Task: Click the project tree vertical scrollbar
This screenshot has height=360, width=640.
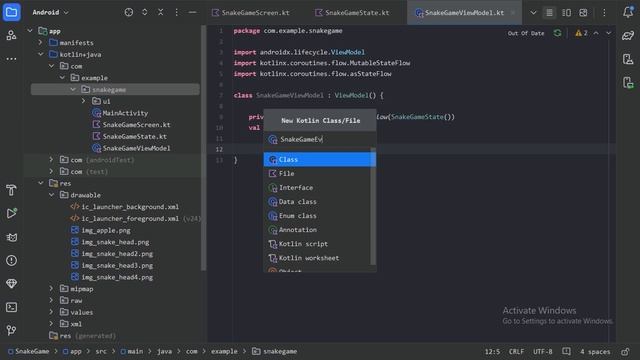Action: pos(203,148)
